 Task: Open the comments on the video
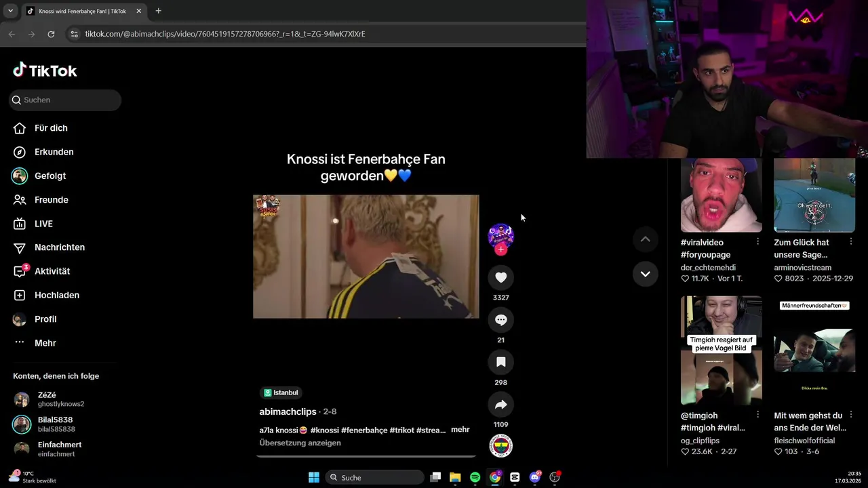click(501, 320)
